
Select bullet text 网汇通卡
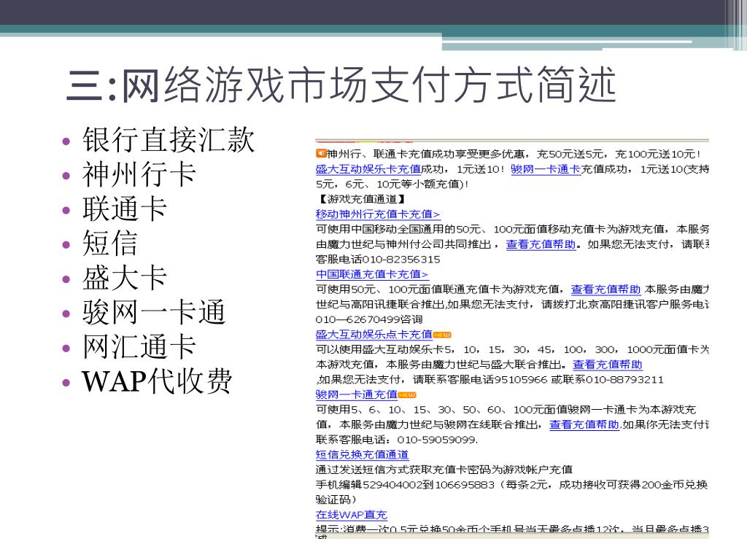click(x=139, y=346)
